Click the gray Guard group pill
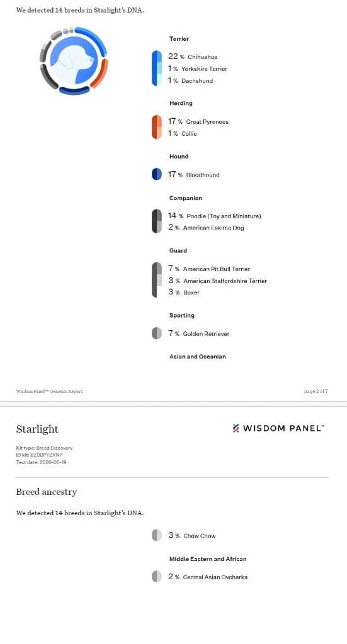 [x=157, y=280]
